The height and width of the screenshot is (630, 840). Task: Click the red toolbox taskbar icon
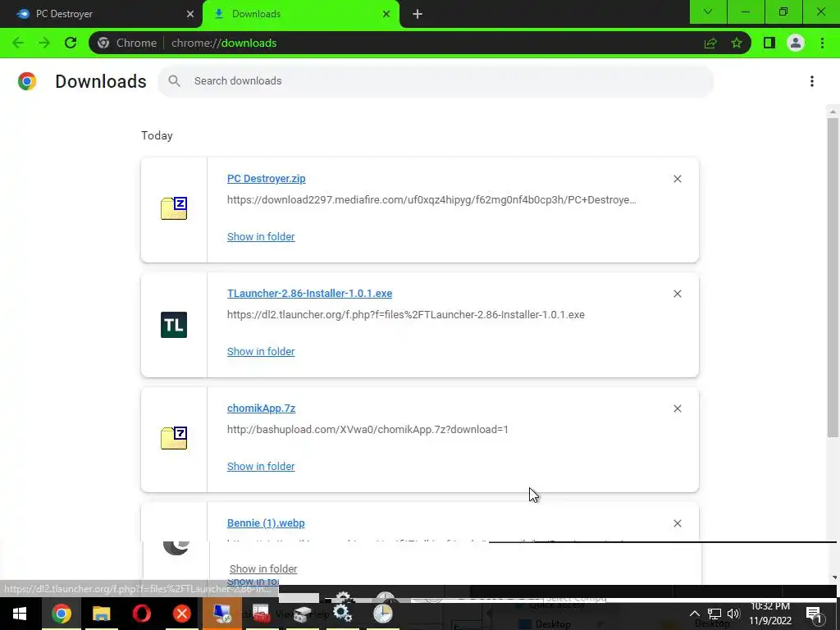click(261, 614)
